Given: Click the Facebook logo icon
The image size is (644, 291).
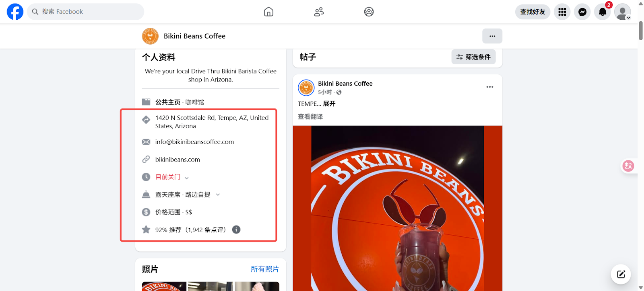Looking at the screenshot, I should (x=15, y=12).
